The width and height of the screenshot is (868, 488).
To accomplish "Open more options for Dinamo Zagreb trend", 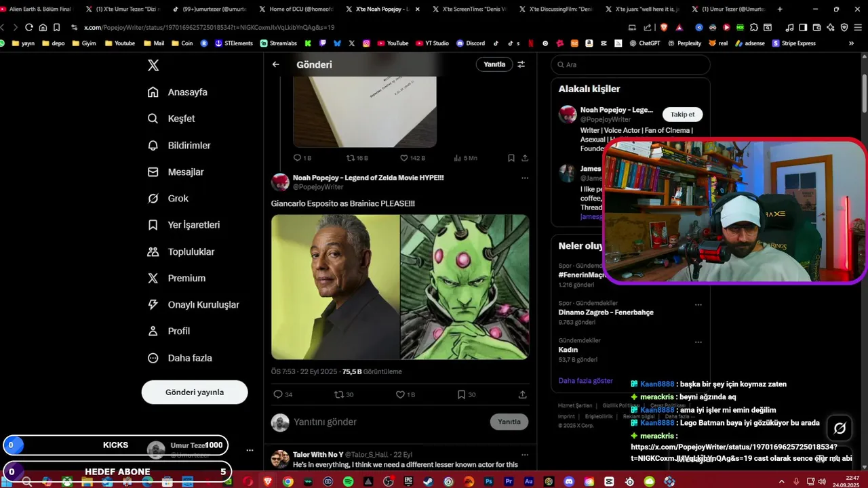I will (x=698, y=304).
